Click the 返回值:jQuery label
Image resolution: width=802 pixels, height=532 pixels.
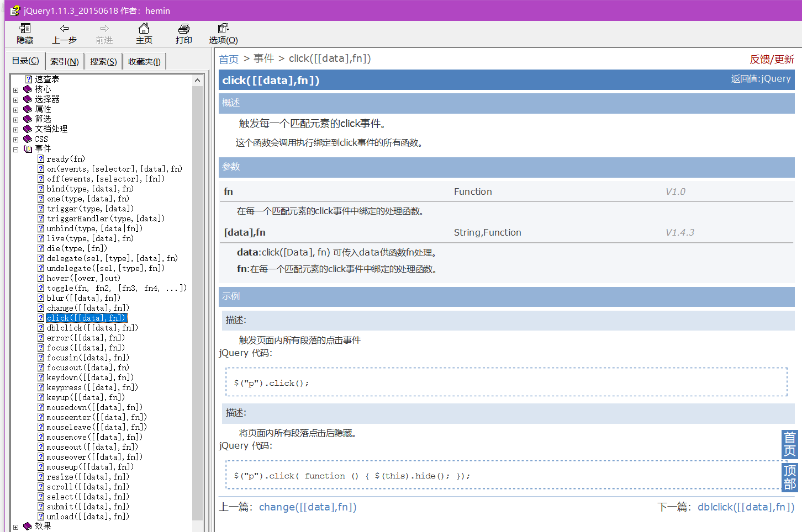coord(761,79)
